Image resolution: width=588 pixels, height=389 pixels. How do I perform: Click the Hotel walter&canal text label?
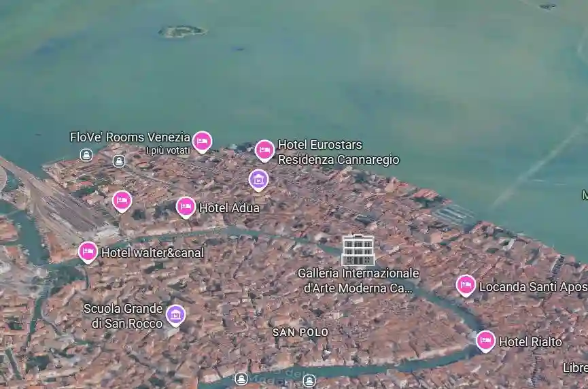(152, 252)
